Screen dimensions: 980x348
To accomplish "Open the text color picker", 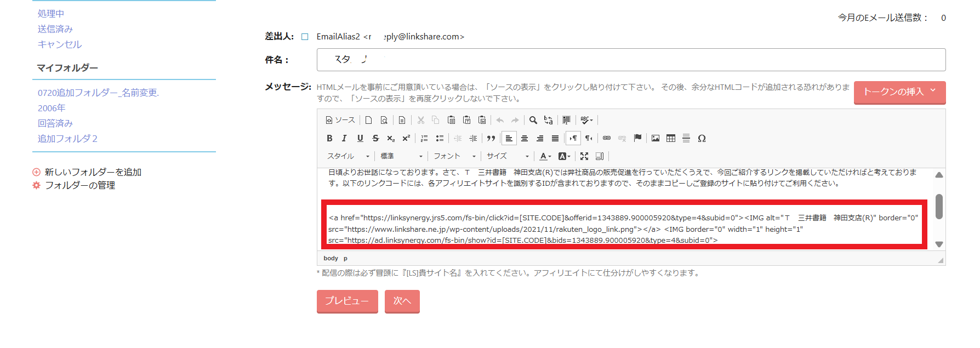I will coord(545,156).
